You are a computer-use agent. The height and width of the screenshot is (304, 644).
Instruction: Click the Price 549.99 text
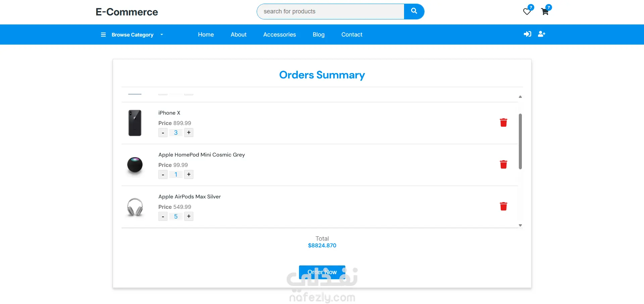(175, 207)
